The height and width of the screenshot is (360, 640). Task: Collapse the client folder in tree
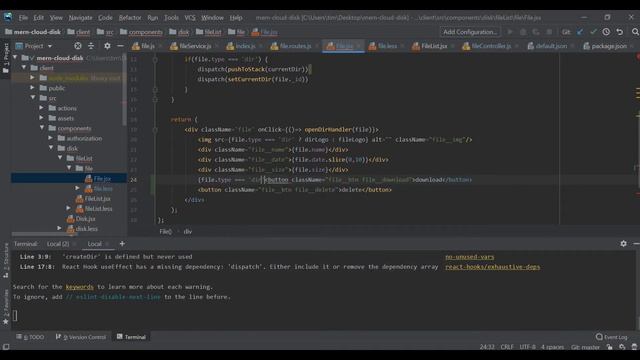(24, 68)
